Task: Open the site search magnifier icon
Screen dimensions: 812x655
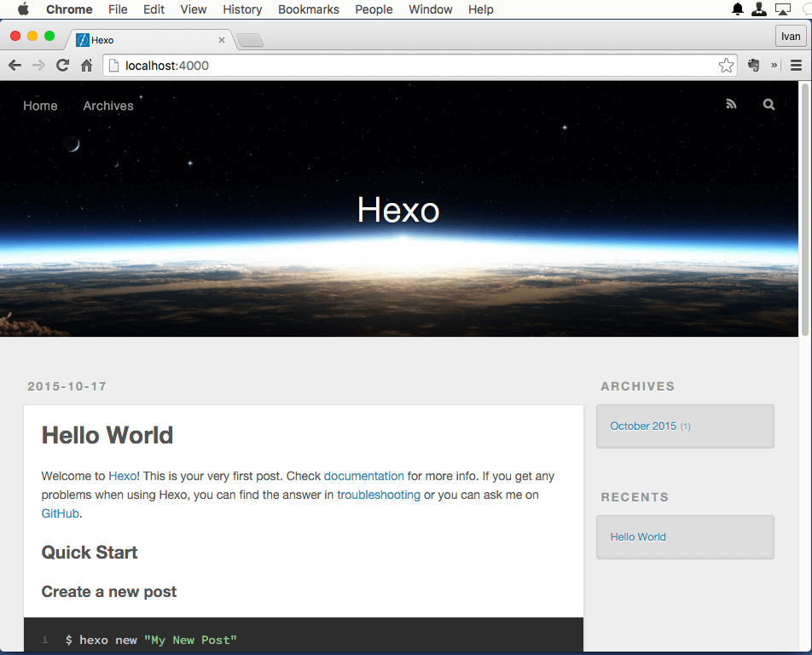Action: click(x=768, y=104)
